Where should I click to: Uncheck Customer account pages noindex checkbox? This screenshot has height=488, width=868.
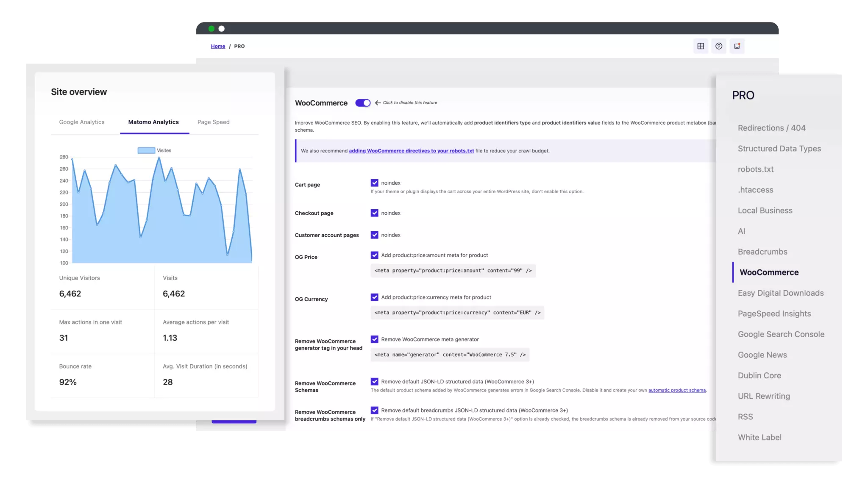click(x=374, y=235)
